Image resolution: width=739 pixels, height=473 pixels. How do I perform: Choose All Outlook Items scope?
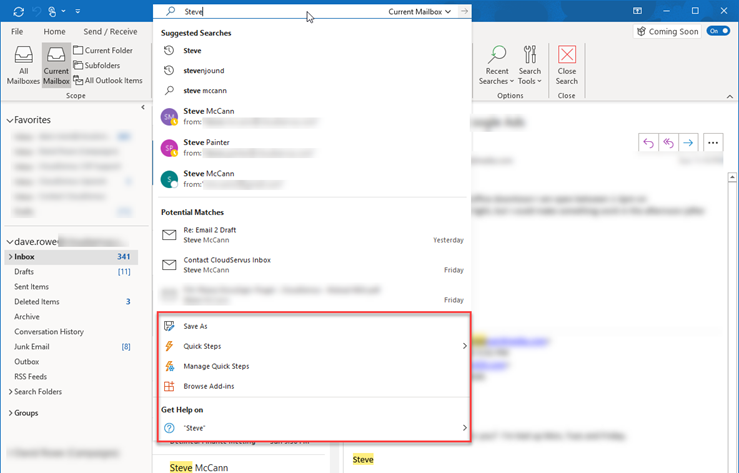click(108, 80)
